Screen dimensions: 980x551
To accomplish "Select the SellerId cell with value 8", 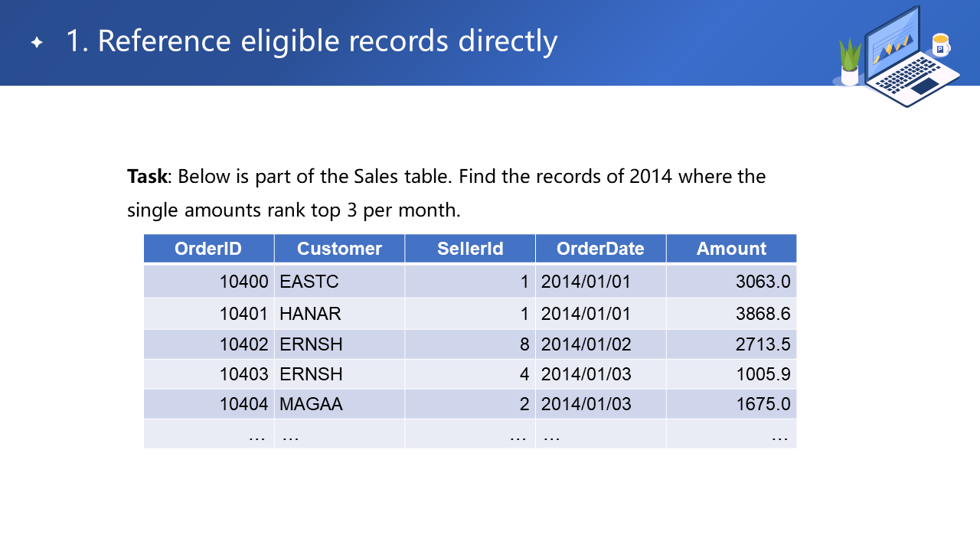I will pos(524,344).
